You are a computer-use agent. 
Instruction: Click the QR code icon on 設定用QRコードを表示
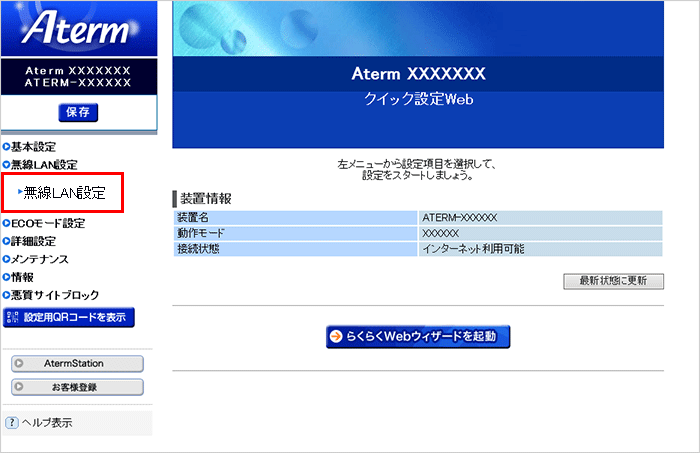pos(13,318)
